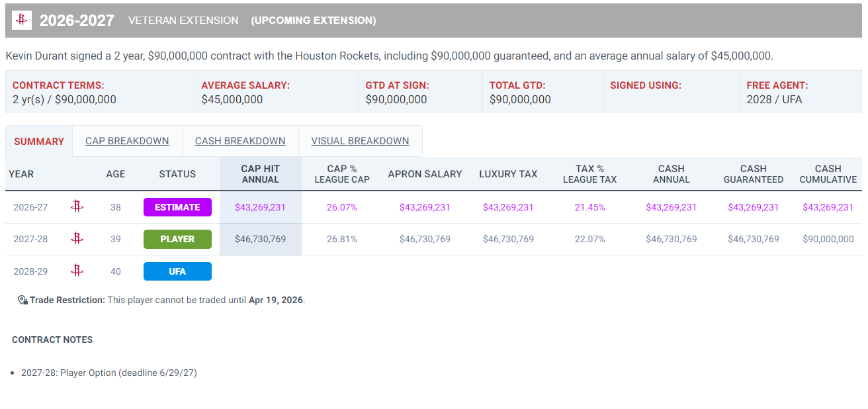
Task: Click the Trade Restriction lock icon
Action: (x=22, y=300)
